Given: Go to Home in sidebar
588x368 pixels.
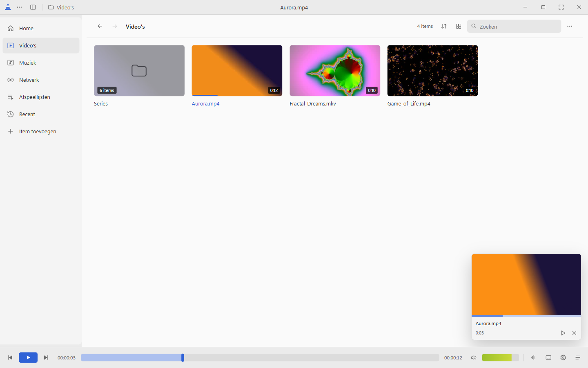Looking at the screenshot, I should coord(41,28).
